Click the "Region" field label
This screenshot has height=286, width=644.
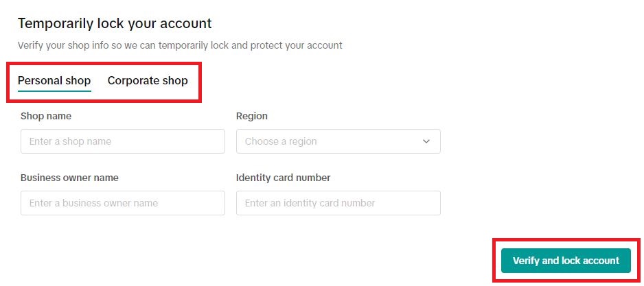[252, 116]
